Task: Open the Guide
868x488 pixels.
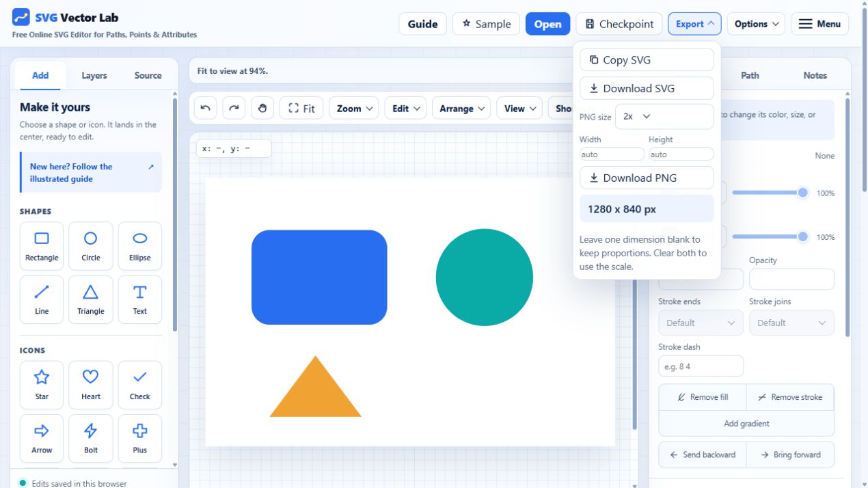Action: (422, 24)
